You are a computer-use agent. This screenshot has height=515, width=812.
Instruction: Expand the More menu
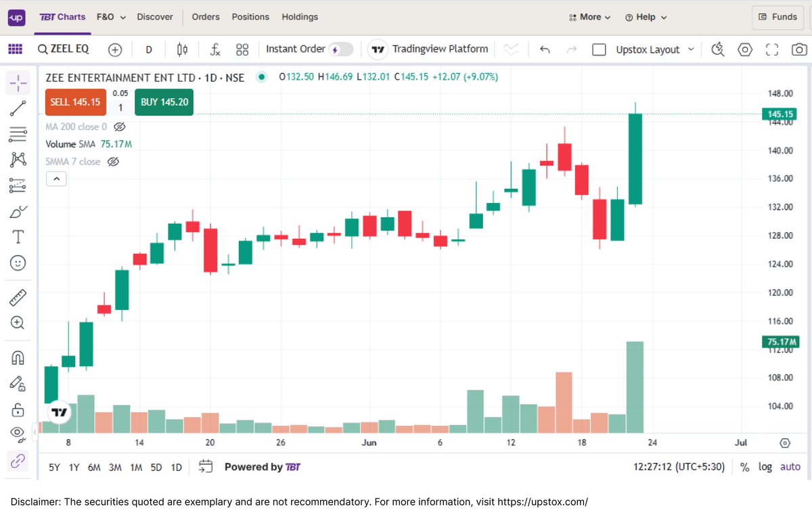[590, 17]
